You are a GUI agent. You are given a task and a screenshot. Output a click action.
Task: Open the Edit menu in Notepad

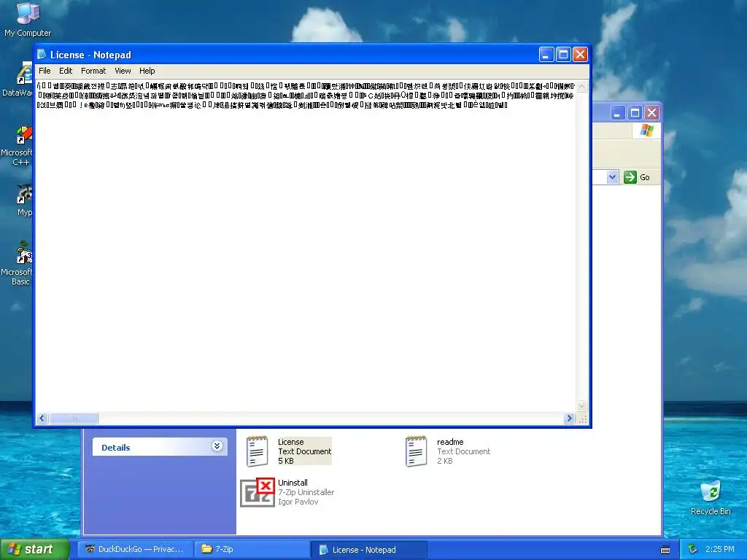pos(66,71)
